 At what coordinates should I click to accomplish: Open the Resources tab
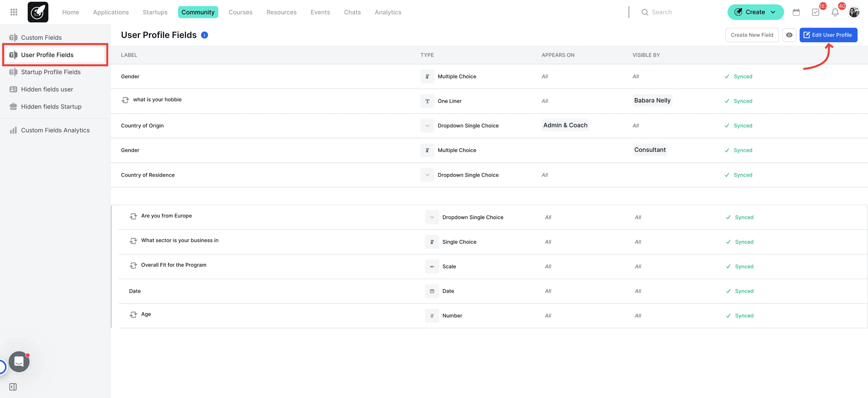click(x=281, y=12)
